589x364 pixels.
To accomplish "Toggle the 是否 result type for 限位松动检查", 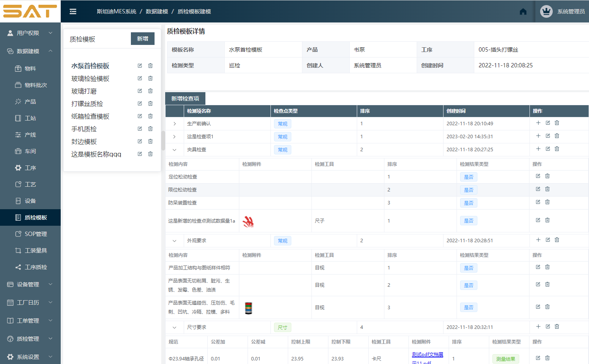I will [469, 189].
